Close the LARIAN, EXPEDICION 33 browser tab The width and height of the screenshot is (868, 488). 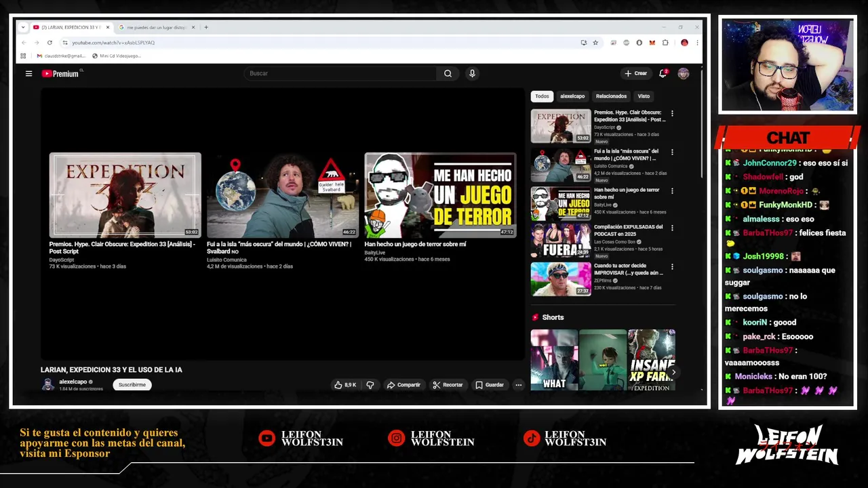(107, 27)
